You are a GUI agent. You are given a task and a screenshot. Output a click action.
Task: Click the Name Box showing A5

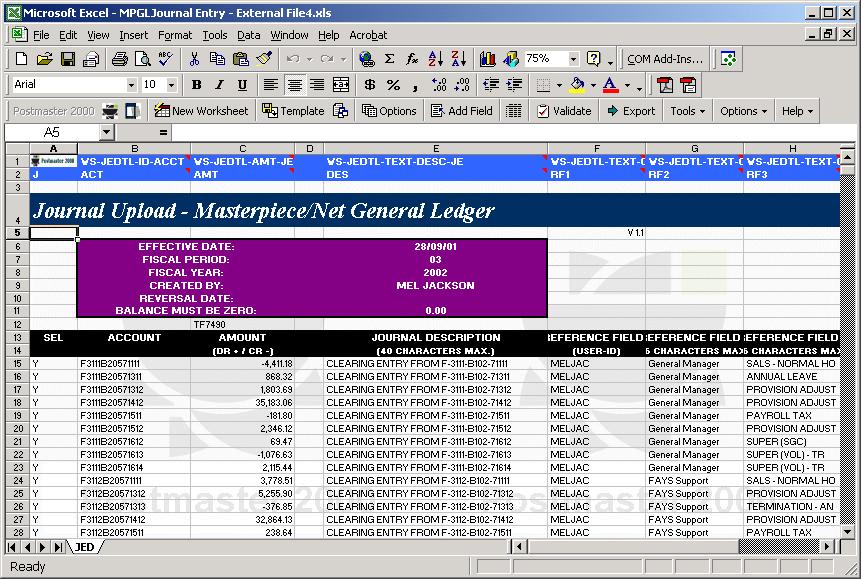(53, 132)
